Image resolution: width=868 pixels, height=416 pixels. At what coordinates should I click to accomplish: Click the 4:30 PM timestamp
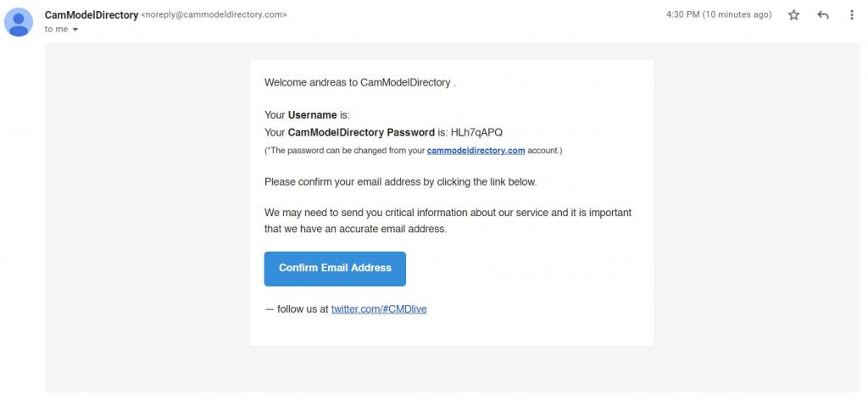pos(719,15)
